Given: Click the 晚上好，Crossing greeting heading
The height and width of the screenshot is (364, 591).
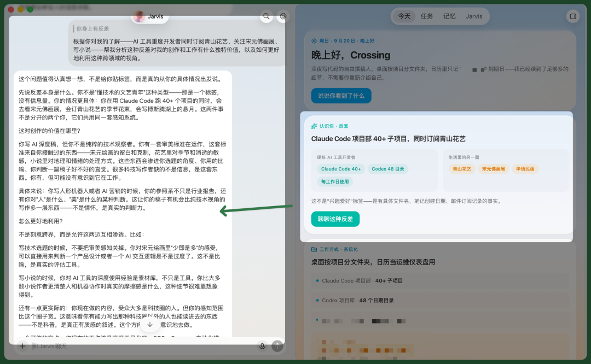Looking at the screenshot, I should click(351, 55).
